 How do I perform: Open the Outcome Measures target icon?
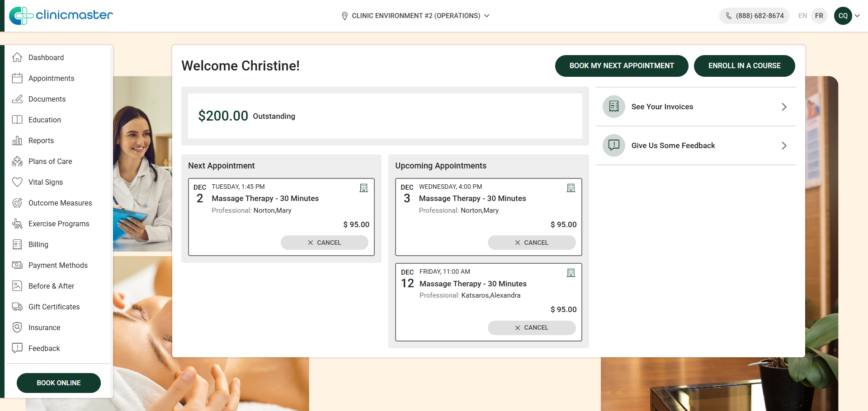tap(17, 203)
